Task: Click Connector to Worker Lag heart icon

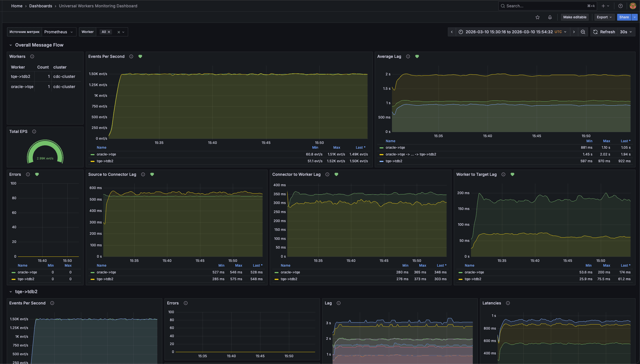Action: click(336, 174)
